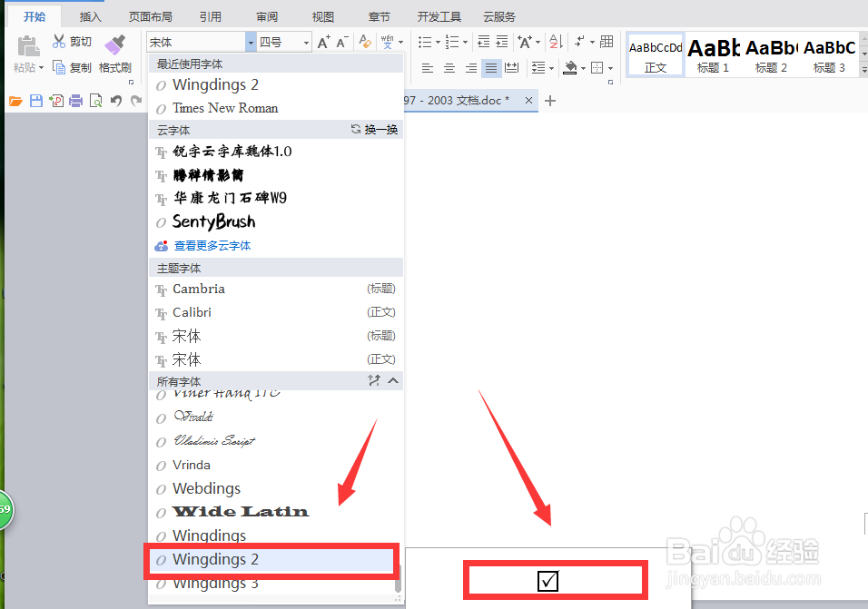
Task: Open the line spacing dropdown
Action: pos(550,67)
